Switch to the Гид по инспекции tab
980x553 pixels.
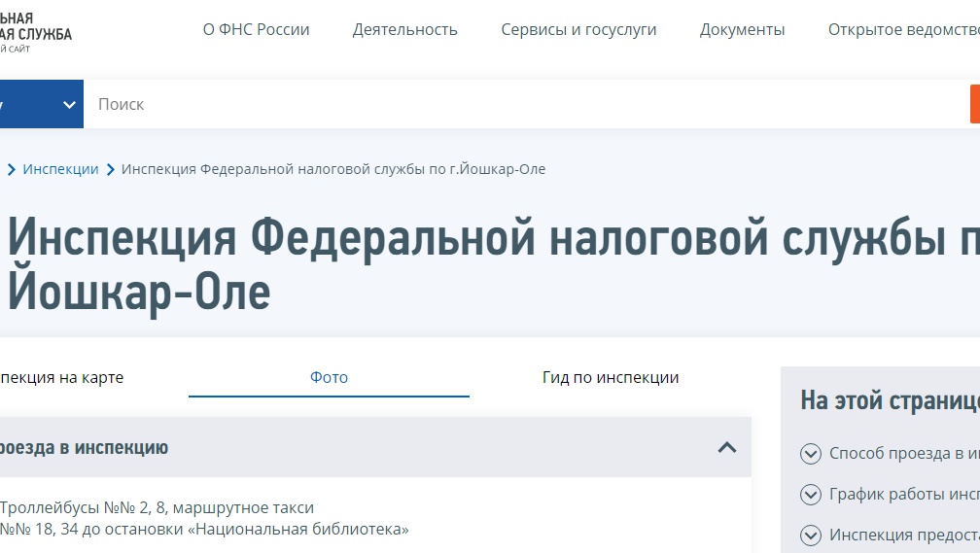(x=610, y=377)
